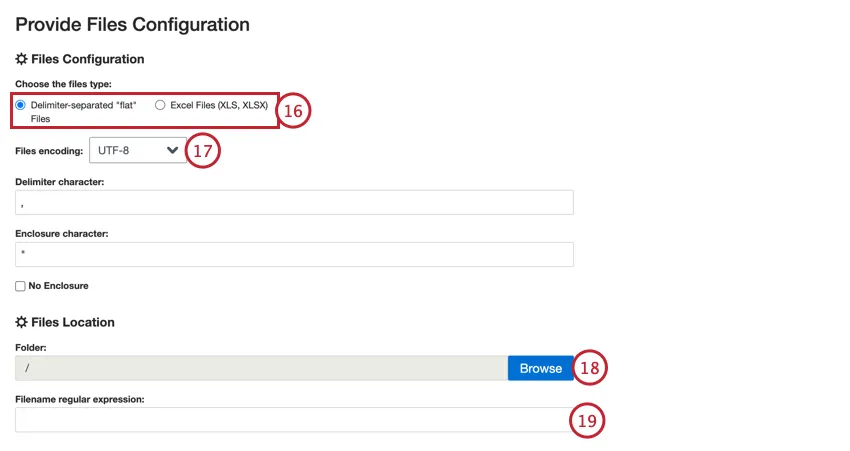Click the numbered callout marker 16

click(x=292, y=111)
